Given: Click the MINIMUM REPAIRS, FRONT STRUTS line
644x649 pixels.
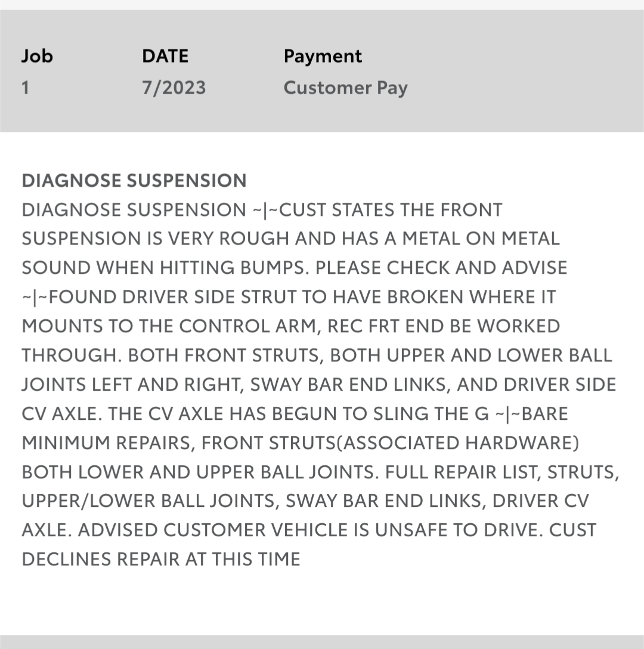Looking at the screenshot, I should point(301,443).
